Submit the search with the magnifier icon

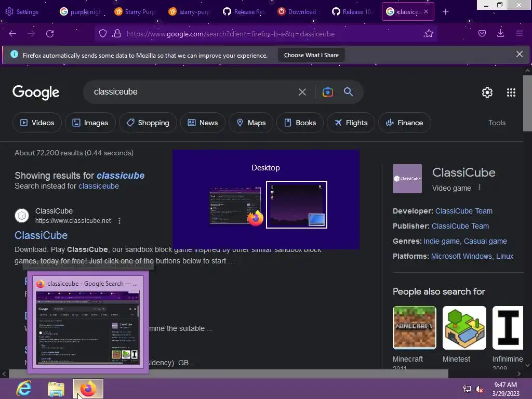[348, 91]
